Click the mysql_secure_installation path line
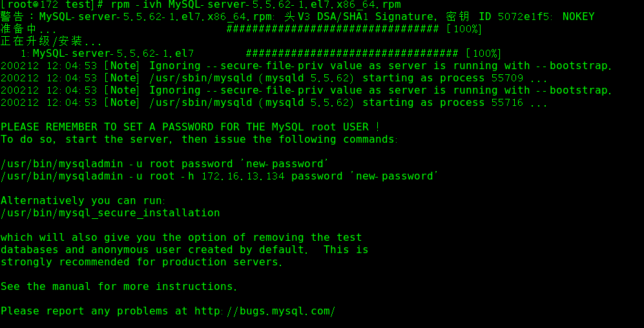 tap(110, 213)
